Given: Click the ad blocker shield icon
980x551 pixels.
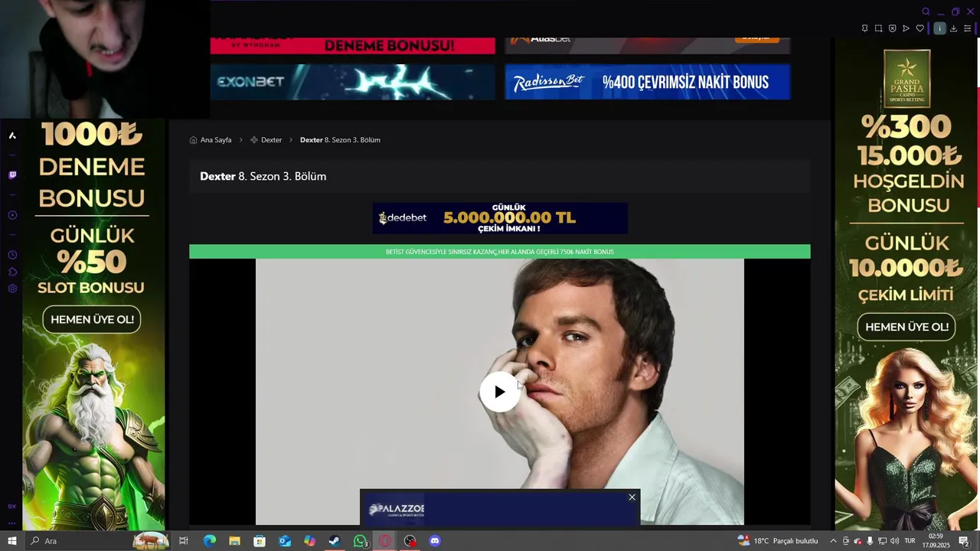Looking at the screenshot, I should 892,28.
